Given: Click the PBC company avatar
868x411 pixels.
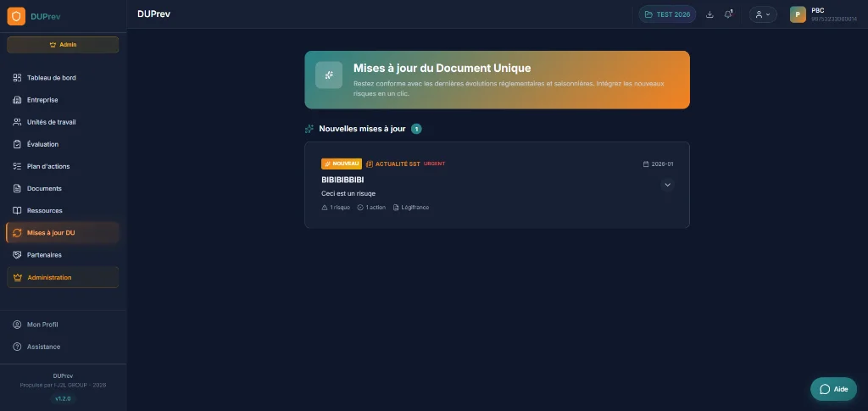Looking at the screenshot, I should coord(798,14).
